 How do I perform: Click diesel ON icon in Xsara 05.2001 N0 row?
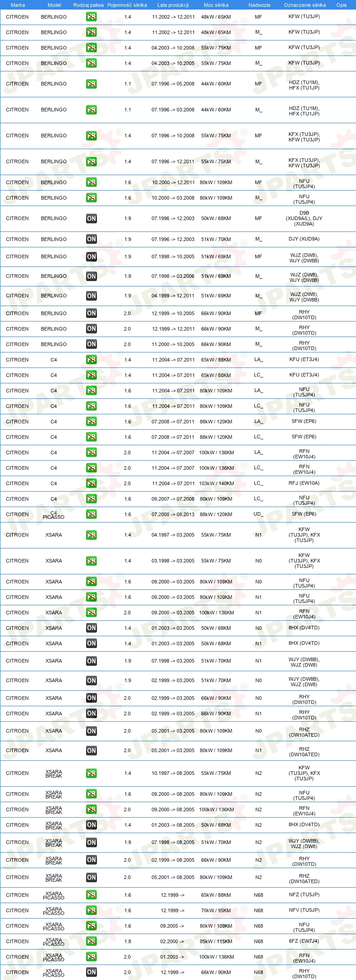coord(92,731)
